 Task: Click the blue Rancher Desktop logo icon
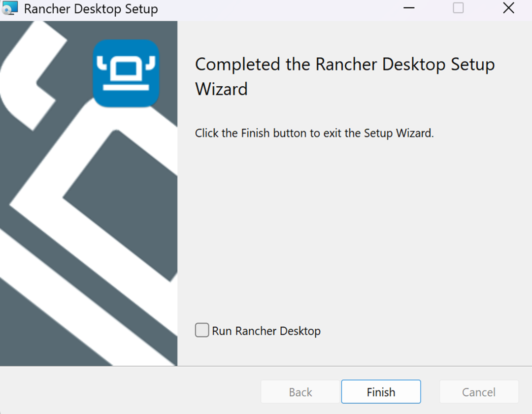[x=126, y=73]
